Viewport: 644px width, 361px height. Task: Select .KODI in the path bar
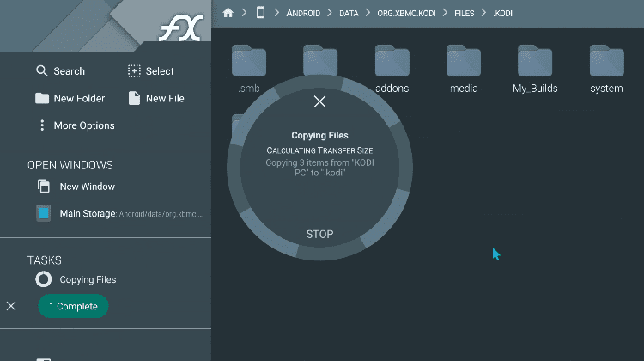(x=502, y=13)
